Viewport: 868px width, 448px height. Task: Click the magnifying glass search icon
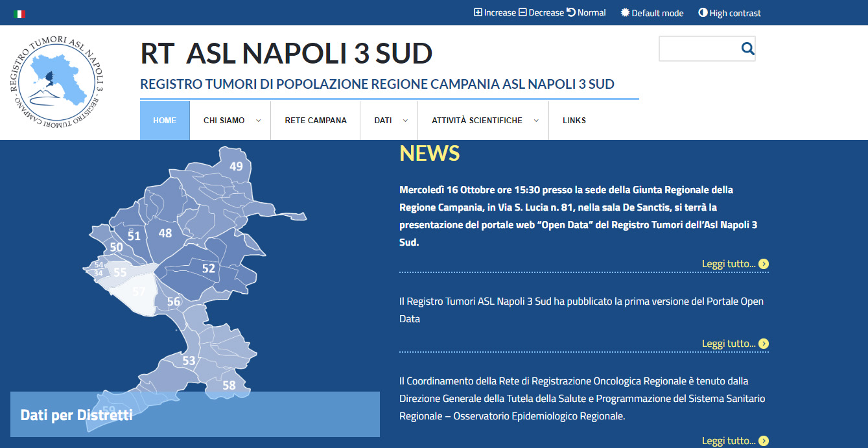tap(747, 49)
